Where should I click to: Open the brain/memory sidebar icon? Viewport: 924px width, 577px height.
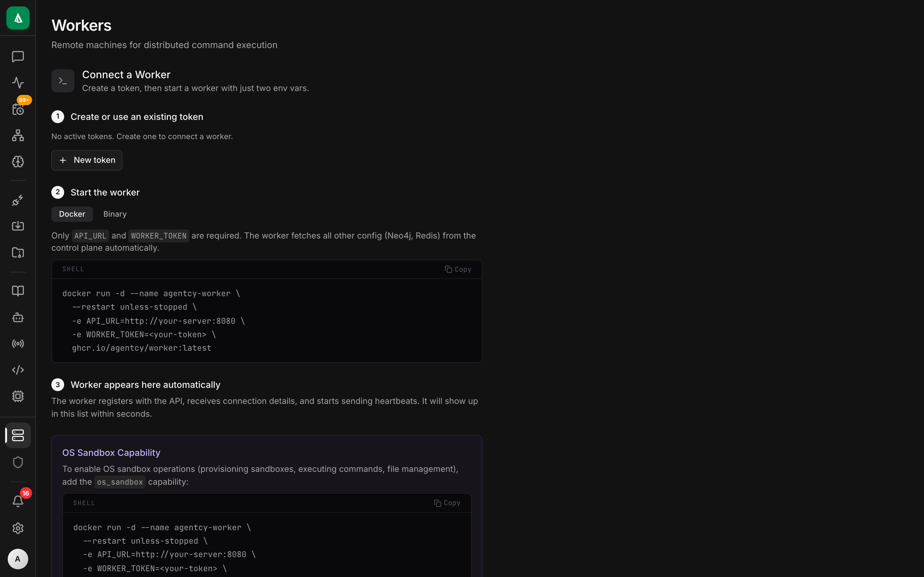point(18,162)
